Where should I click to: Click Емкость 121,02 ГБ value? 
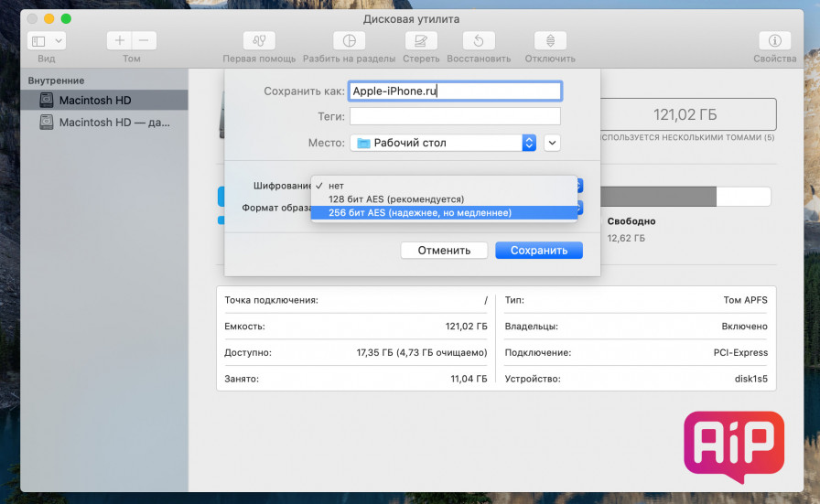coord(466,327)
